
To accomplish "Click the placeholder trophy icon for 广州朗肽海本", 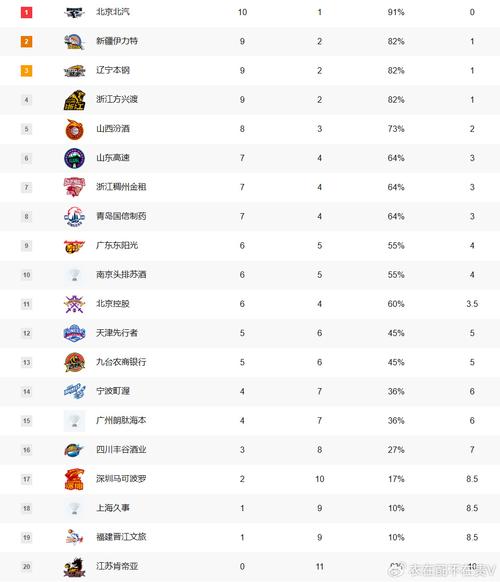I will 74,421.
